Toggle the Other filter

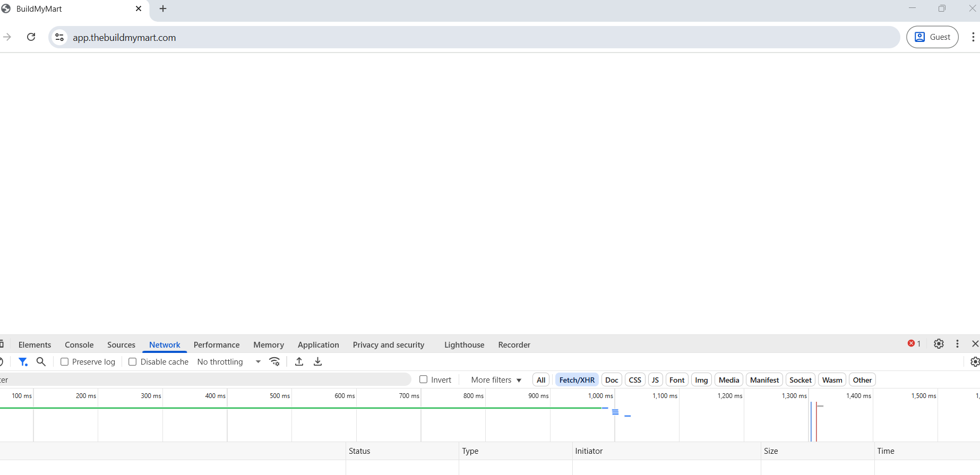click(862, 380)
